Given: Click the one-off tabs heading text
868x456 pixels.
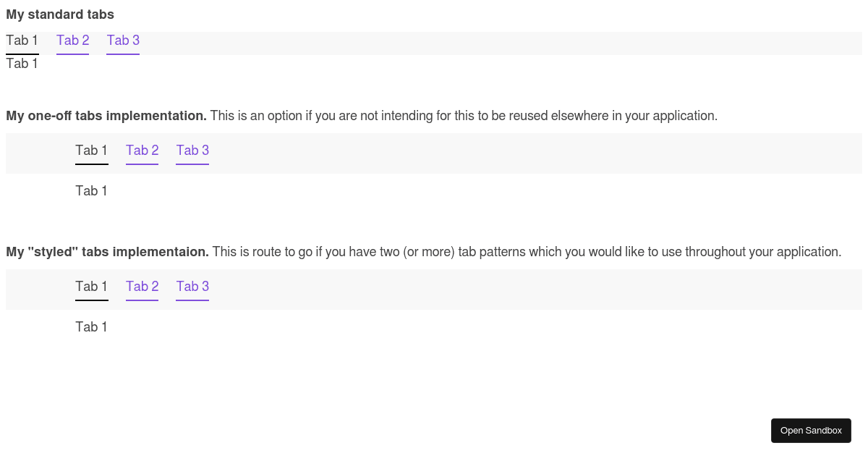Looking at the screenshot, I should tap(106, 116).
